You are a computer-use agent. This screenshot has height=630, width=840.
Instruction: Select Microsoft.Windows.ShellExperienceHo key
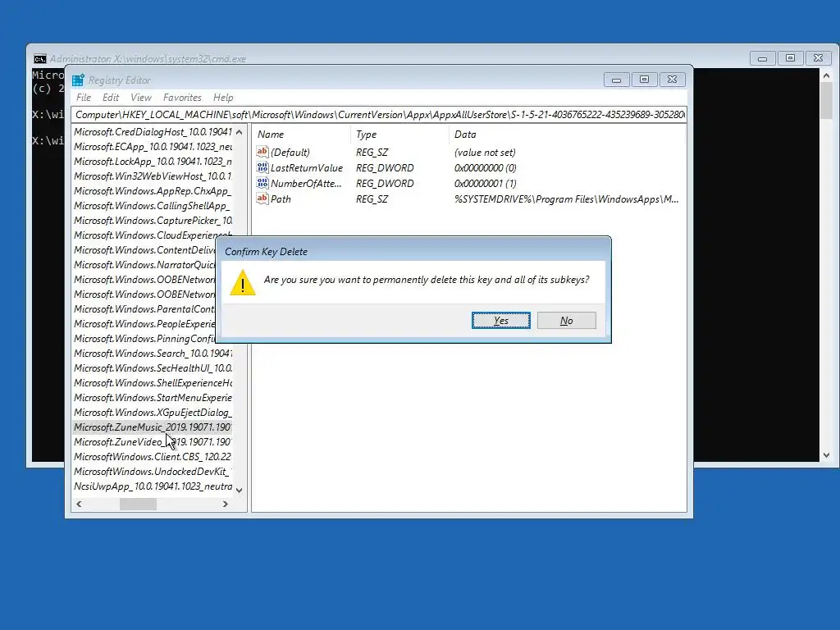[x=153, y=383]
